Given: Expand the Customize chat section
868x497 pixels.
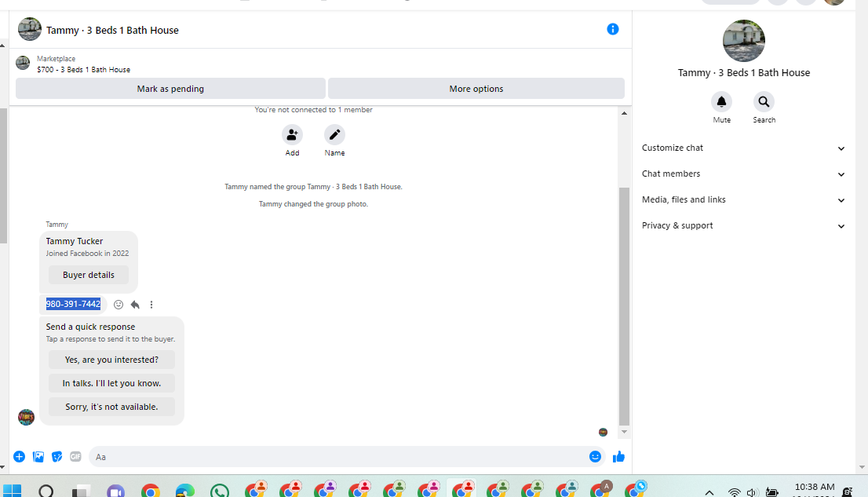Looking at the screenshot, I should click(743, 148).
